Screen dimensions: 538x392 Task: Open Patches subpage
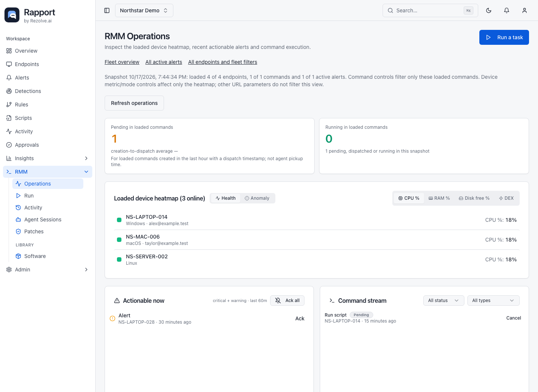pyautogui.click(x=48, y=231)
